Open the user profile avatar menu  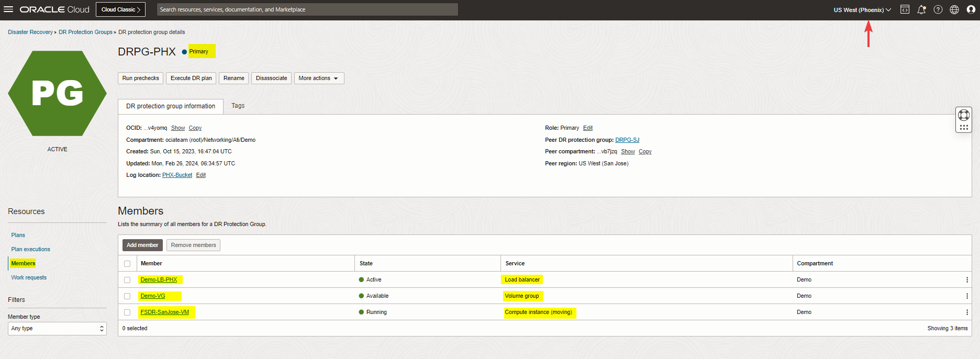pos(971,9)
